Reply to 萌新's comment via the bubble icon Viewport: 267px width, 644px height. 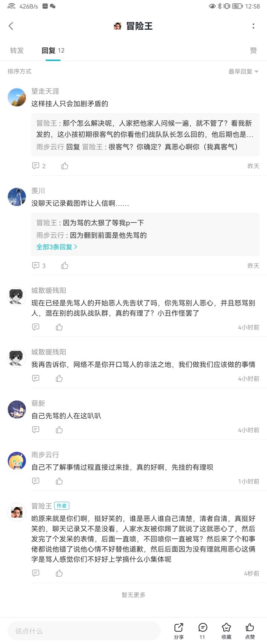(36, 430)
